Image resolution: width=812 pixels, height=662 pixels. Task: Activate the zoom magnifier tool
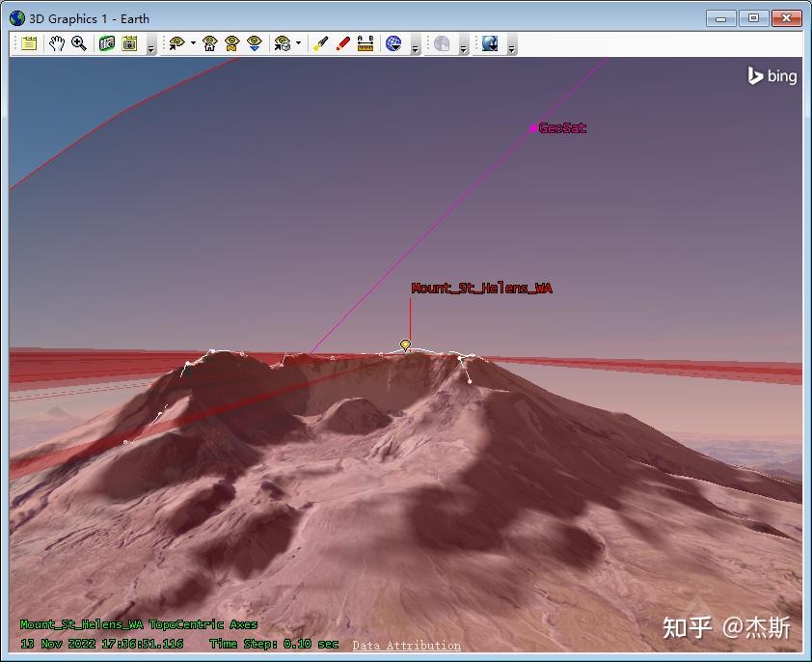[79, 43]
